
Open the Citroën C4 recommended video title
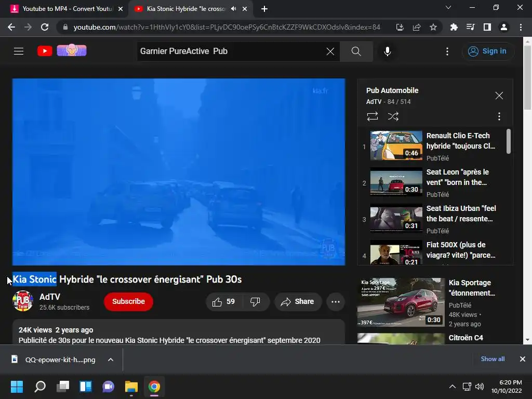[x=466, y=338]
